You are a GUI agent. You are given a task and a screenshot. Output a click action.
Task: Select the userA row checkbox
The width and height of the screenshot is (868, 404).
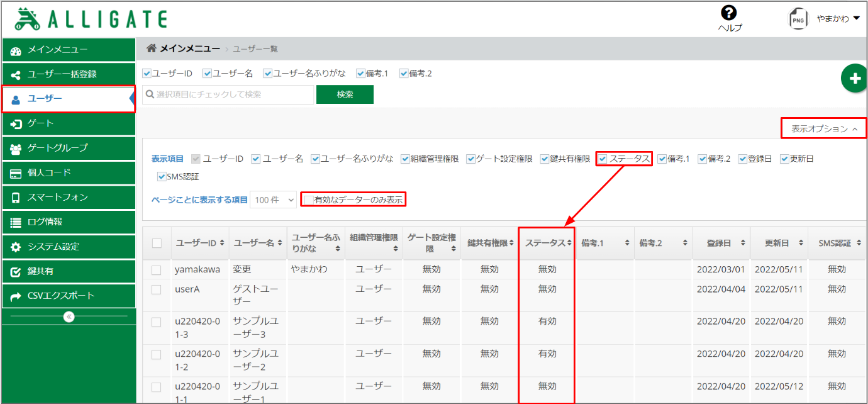point(157,289)
